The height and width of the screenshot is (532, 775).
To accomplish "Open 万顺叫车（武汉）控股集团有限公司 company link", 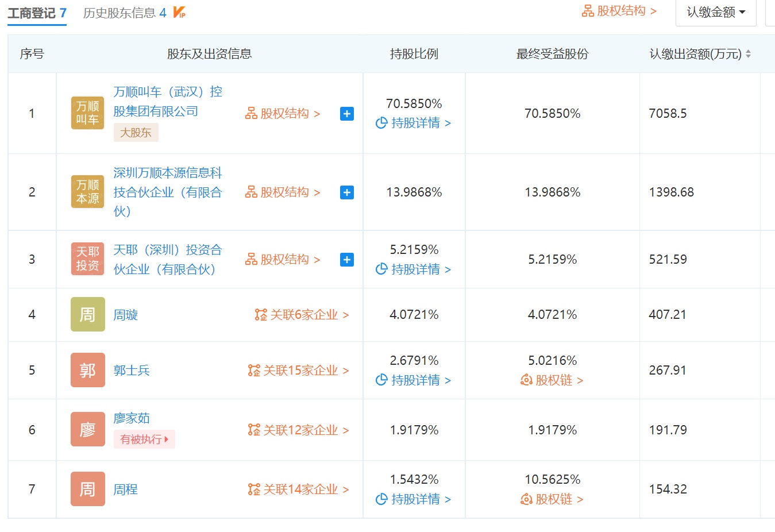I will click(x=167, y=101).
